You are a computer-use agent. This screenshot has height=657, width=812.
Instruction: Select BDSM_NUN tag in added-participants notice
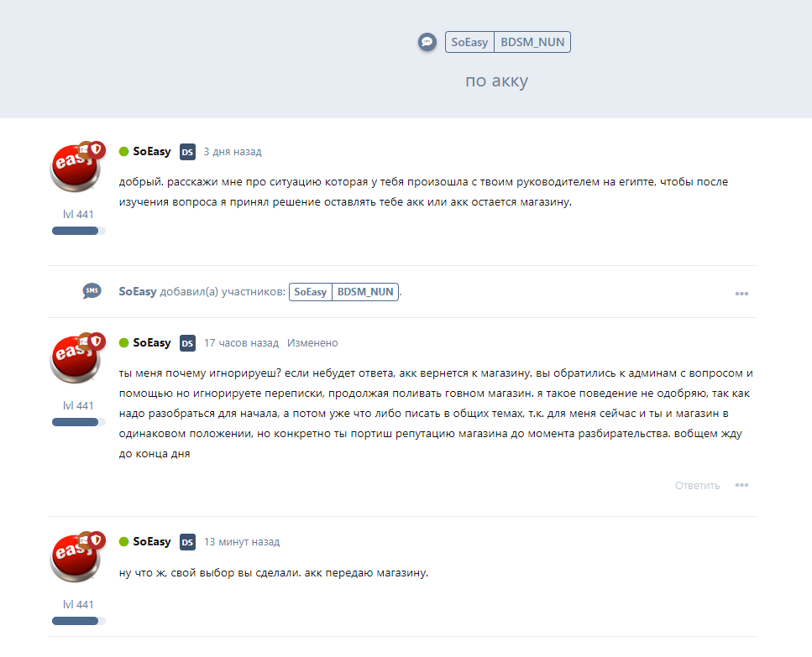pos(365,292)
